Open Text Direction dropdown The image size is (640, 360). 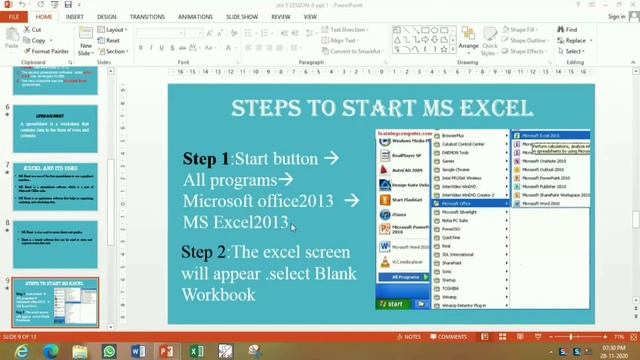pos(345,30)
